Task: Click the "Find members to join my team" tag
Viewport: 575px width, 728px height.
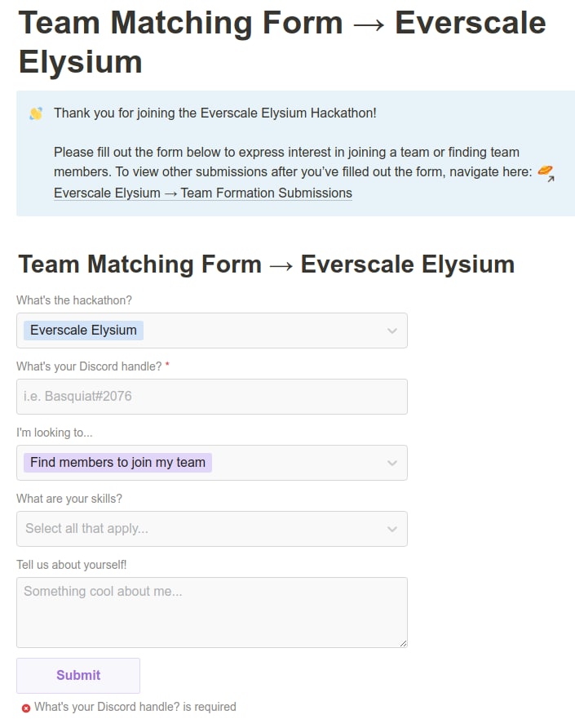Action: 117,463
